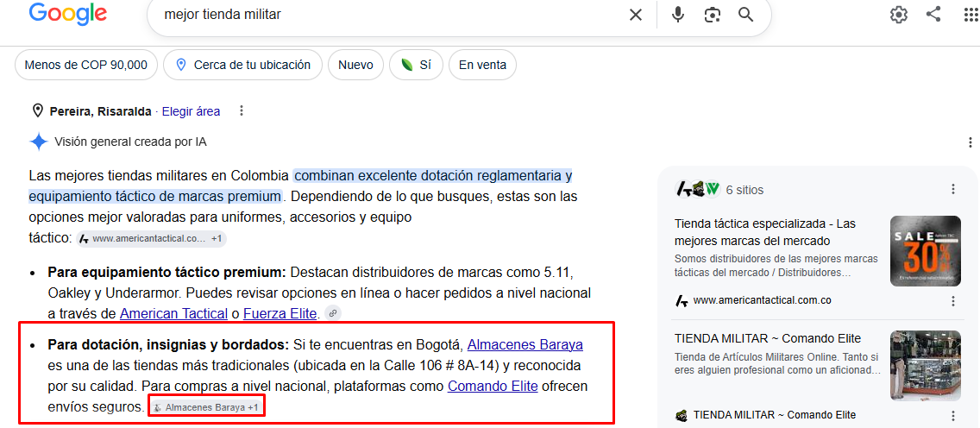Viewport: 980px width, 428px height.
Task: Open options for americantactical.com.co result
Action: pos(953,300)
